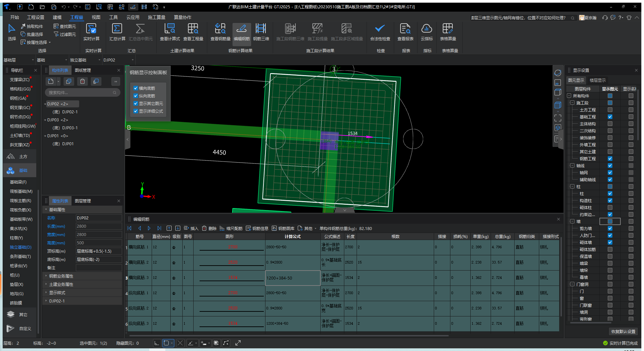This screenshot has width=644, height=351.
Task: Open 基础层 floor dropdown
Action: pyautogui.click(x=19, y=60)
